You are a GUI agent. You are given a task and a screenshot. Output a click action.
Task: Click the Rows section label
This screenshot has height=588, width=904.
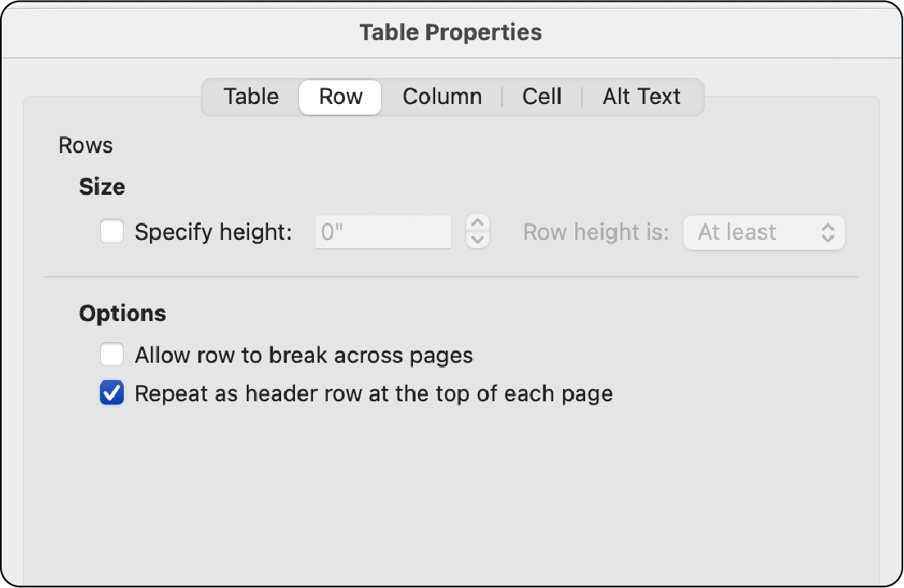click(85, 145)
